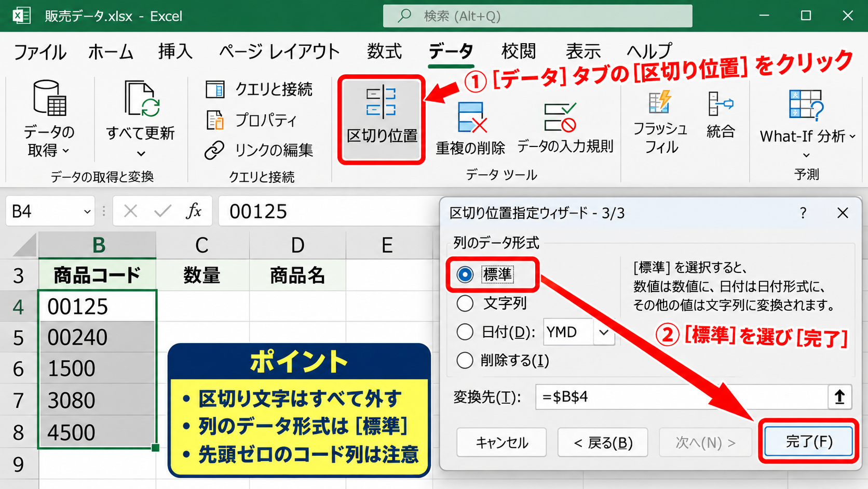Open What-If 分析 icon
The height and width of the screenshot is (489, 868).
point(806,104)
